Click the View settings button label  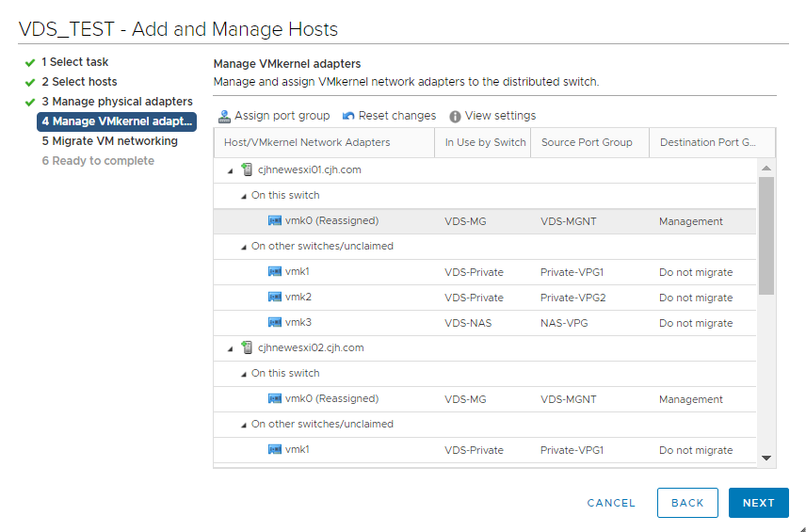point(501,116)
